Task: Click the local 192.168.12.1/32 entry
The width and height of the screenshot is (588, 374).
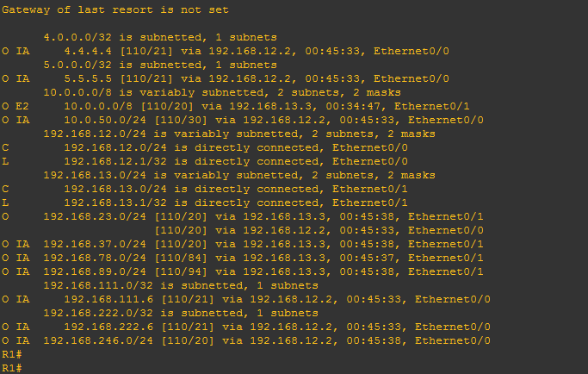Action: pyautogui.click(x=205, y=161)
